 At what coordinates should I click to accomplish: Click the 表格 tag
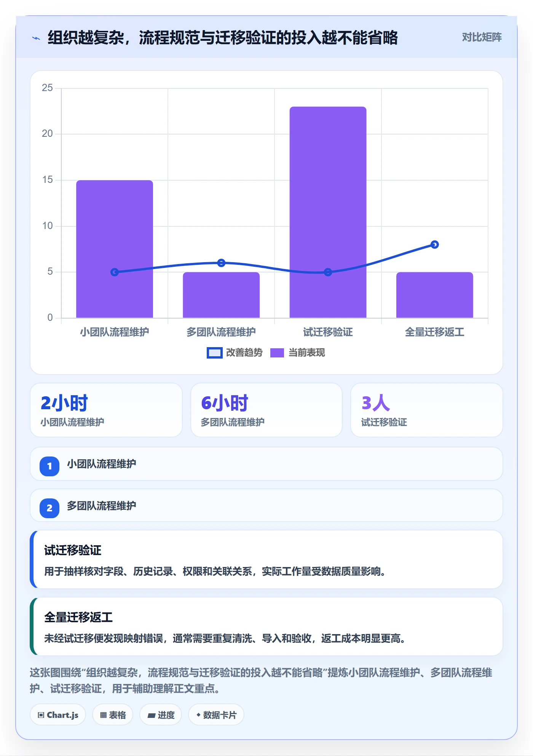(x=113, y=715)
